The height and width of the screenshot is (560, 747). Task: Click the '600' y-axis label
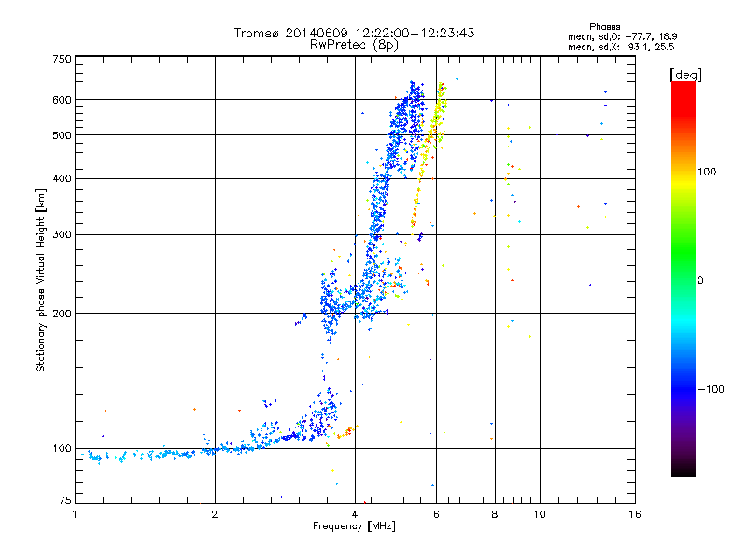coord(62,100)
